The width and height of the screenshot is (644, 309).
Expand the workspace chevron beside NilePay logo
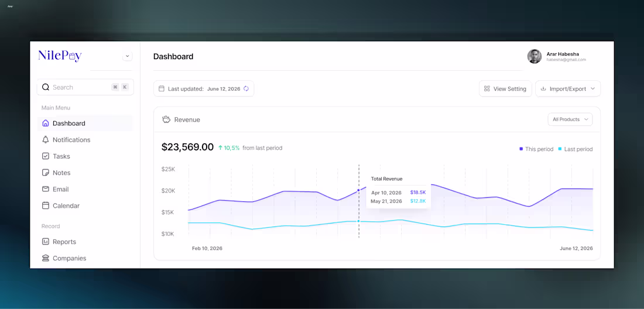(x=127, y=56)
